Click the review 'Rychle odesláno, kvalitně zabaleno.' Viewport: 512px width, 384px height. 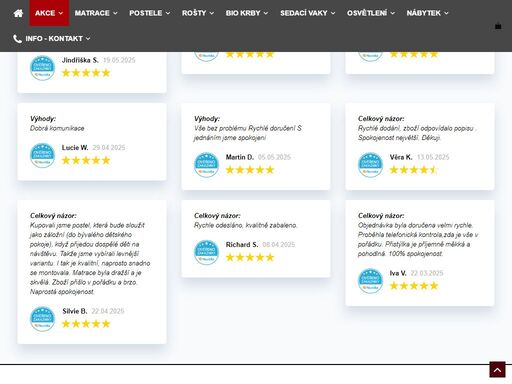click(x=245, y=225)
